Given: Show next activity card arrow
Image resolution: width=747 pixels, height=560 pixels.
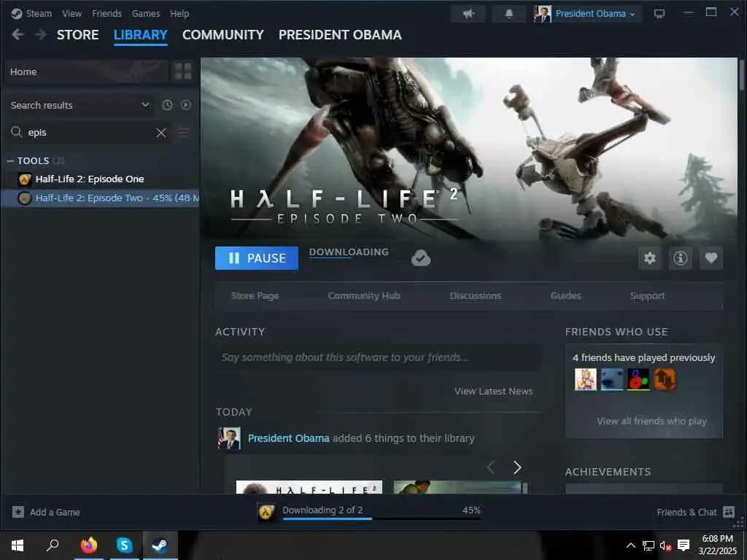Looking at the screenshot, I should (517, 467).
